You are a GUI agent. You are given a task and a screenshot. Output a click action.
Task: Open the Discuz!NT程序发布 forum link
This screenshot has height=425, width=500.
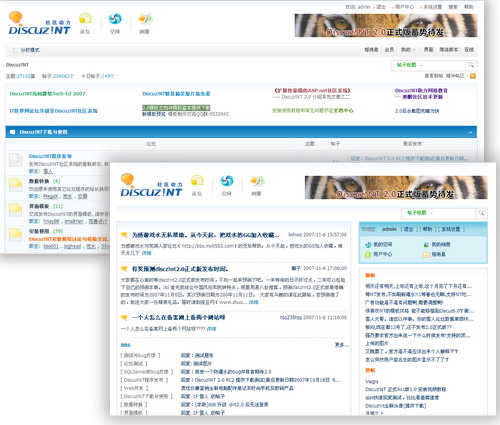[x=50, y=156]
